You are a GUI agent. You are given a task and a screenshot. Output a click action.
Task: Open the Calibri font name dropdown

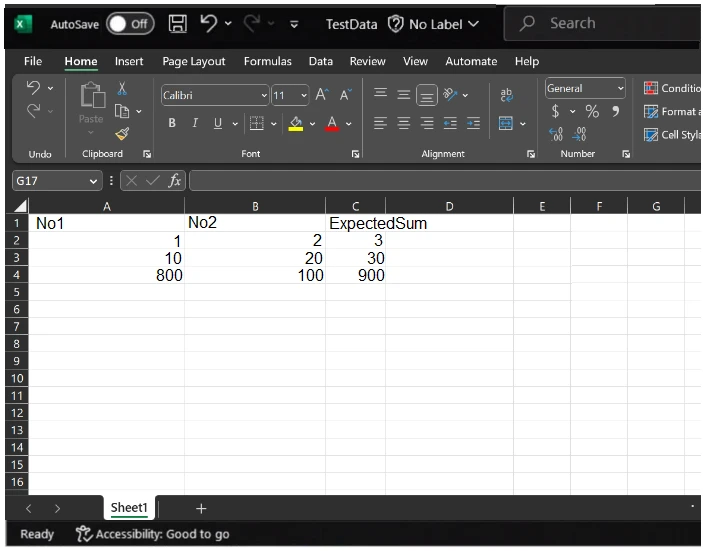pos(264,96)
